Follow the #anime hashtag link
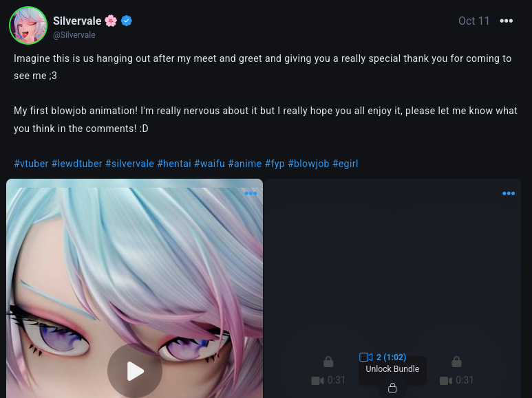 pos(244,164)
